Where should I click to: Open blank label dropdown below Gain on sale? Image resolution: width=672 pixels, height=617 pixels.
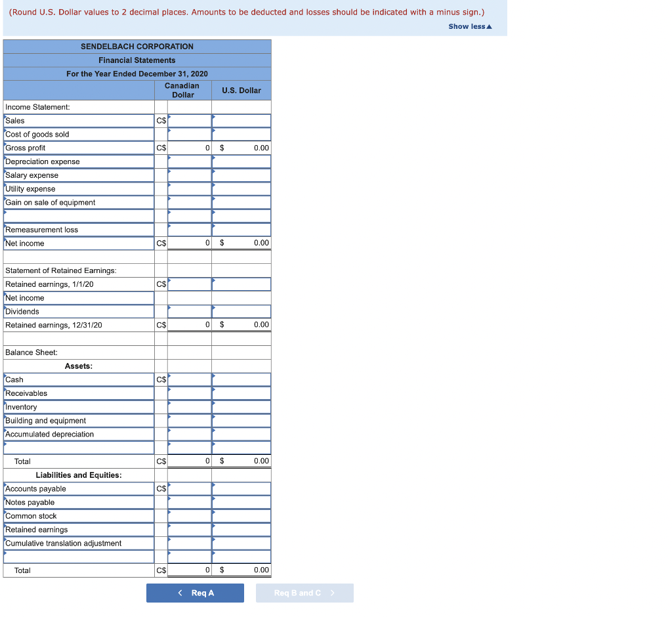[79, 216]
